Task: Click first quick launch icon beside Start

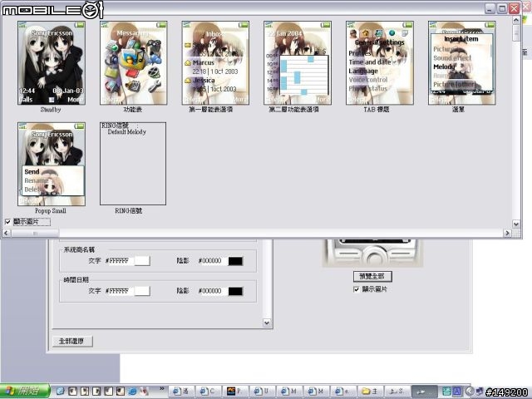Action: click(x=60, y=392)
